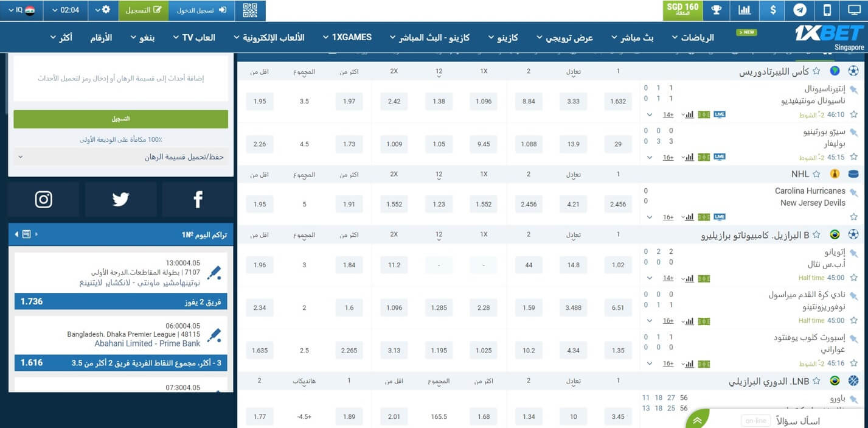Open the QR code icon
This screenshot has width=868, height=428.
[x=250, y=10]
